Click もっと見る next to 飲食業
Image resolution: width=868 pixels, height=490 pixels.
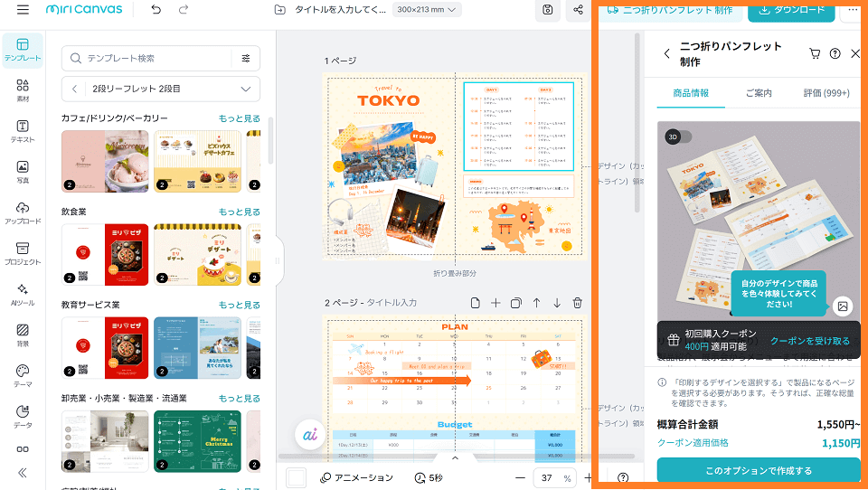(x=239, y=212)
